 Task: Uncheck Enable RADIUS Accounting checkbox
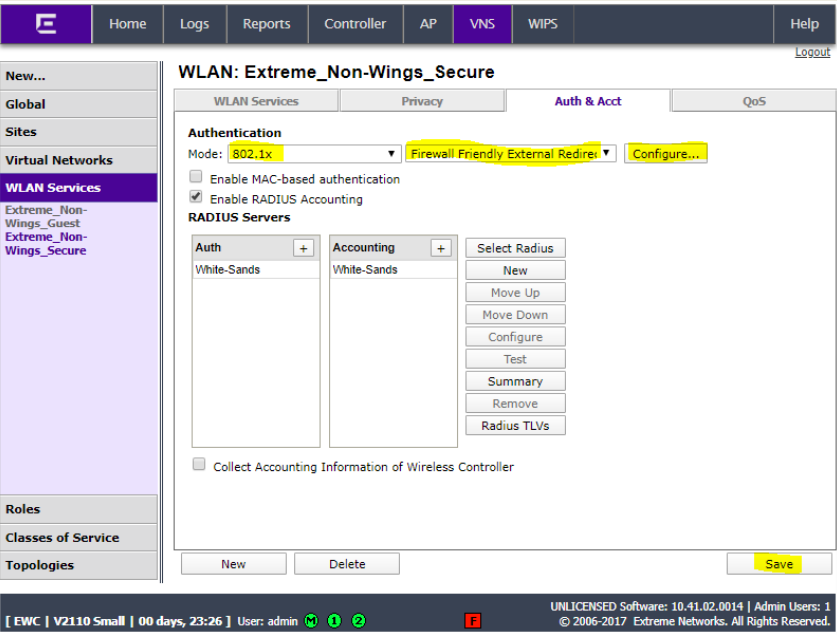pos(196,196)
